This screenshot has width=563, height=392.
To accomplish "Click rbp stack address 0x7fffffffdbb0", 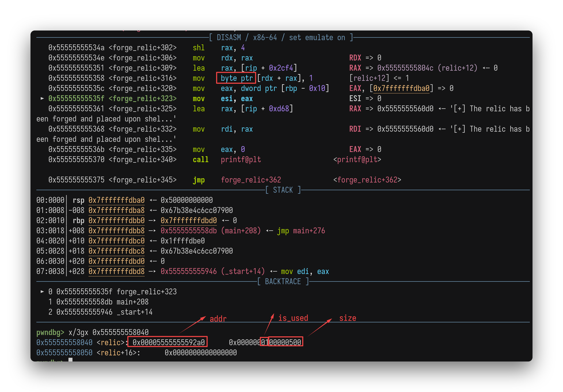I will coord(116,220).
